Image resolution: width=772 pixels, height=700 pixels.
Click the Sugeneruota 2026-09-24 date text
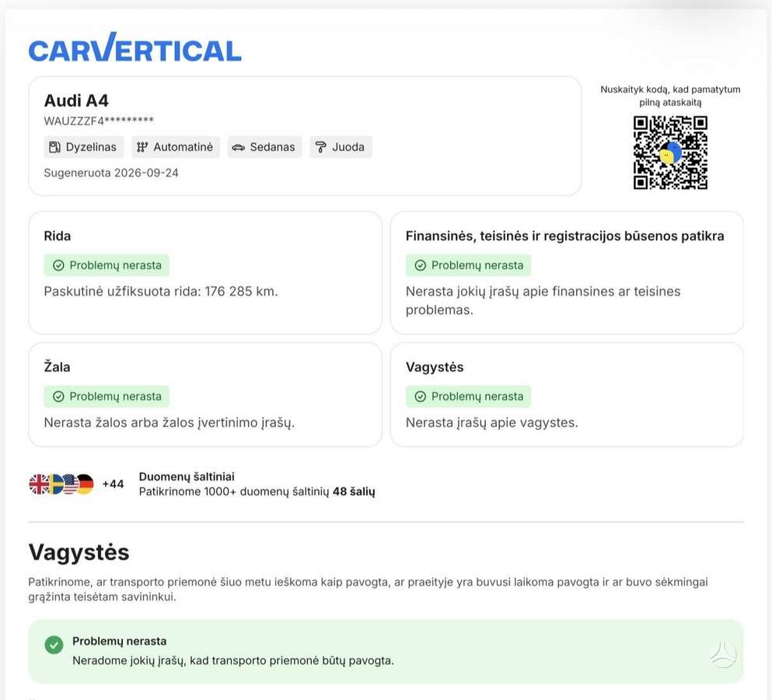coord(111,173)
